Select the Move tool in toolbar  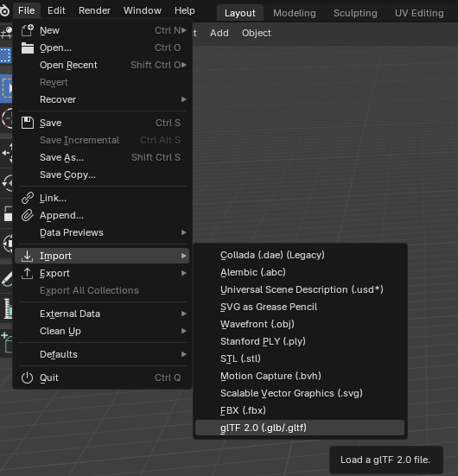7,153
